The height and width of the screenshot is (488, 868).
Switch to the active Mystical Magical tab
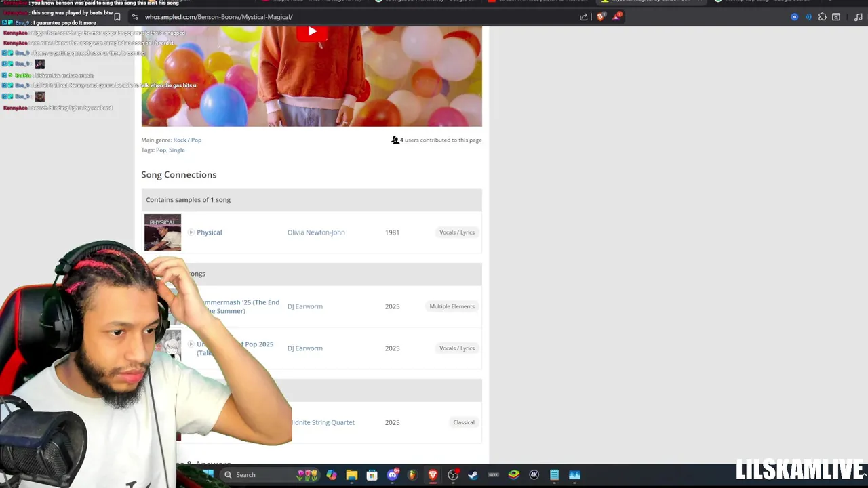pos(651,2)
